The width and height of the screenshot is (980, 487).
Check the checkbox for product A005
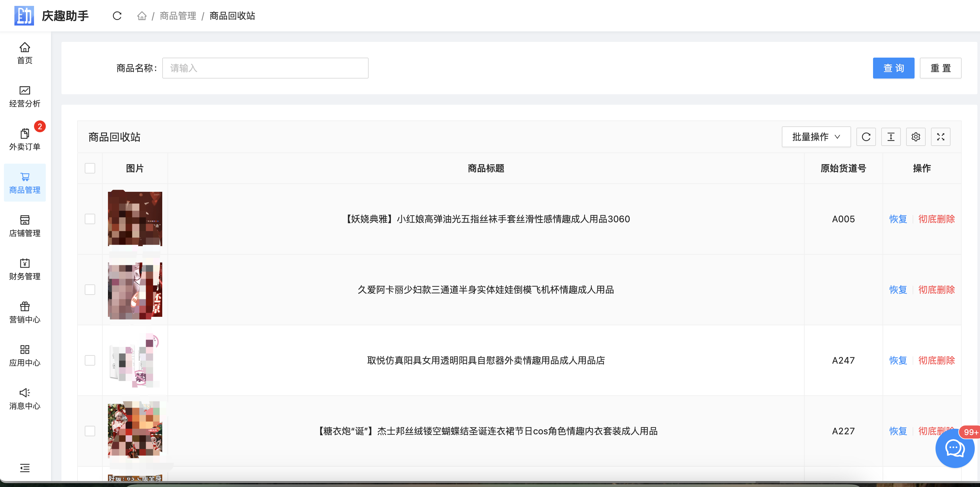tap(90, 219)
